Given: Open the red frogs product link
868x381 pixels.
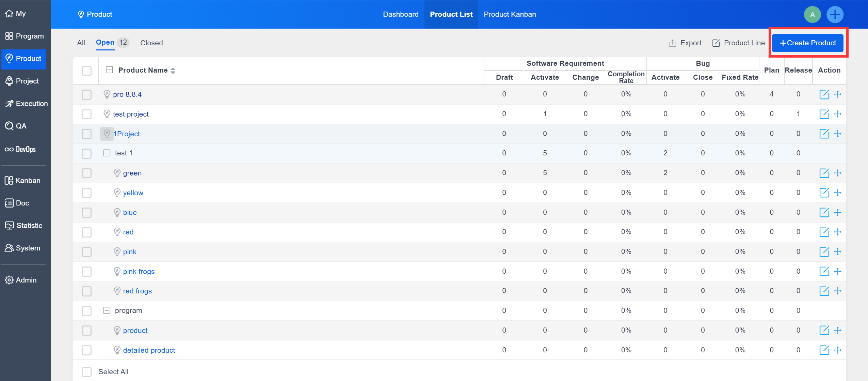Looking at the screenshot, I should (x=137, y=291).
